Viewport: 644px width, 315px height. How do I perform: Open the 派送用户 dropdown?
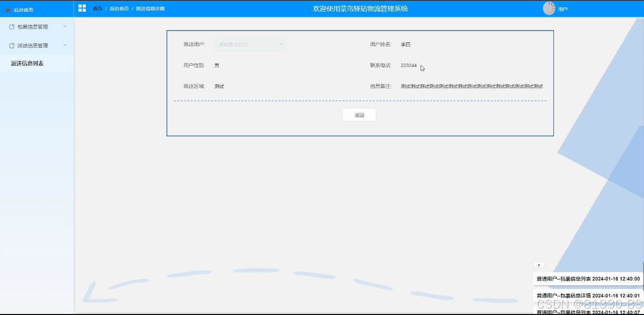250,44
